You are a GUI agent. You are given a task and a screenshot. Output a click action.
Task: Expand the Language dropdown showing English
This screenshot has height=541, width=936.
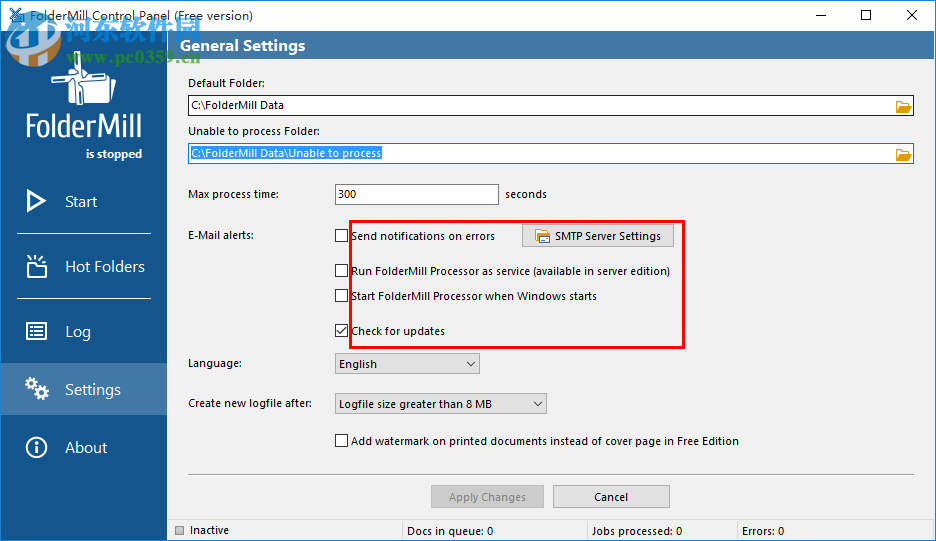click(407, 364)
